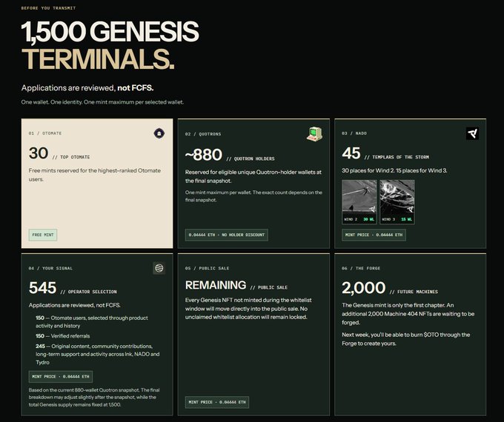This screenshot has height=422, width=504.
Task: Click the number 45 in NADO card
Action: [x=351, y=153]
